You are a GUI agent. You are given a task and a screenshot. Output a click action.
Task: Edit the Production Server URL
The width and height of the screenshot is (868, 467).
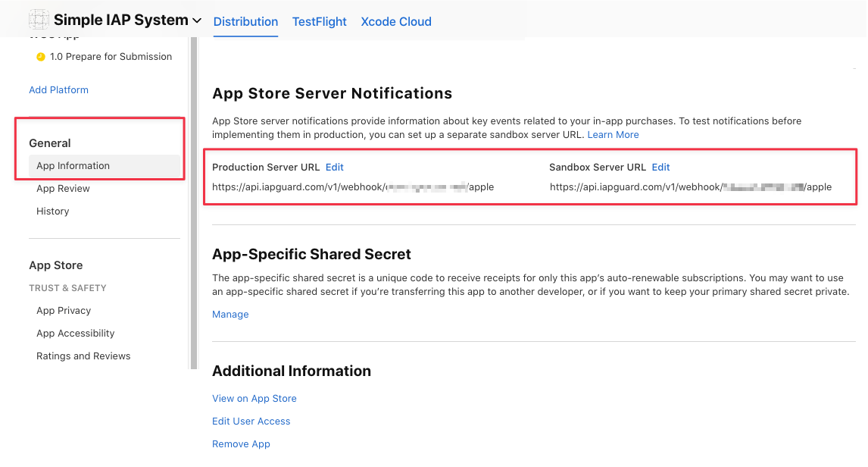coord(334,168)
